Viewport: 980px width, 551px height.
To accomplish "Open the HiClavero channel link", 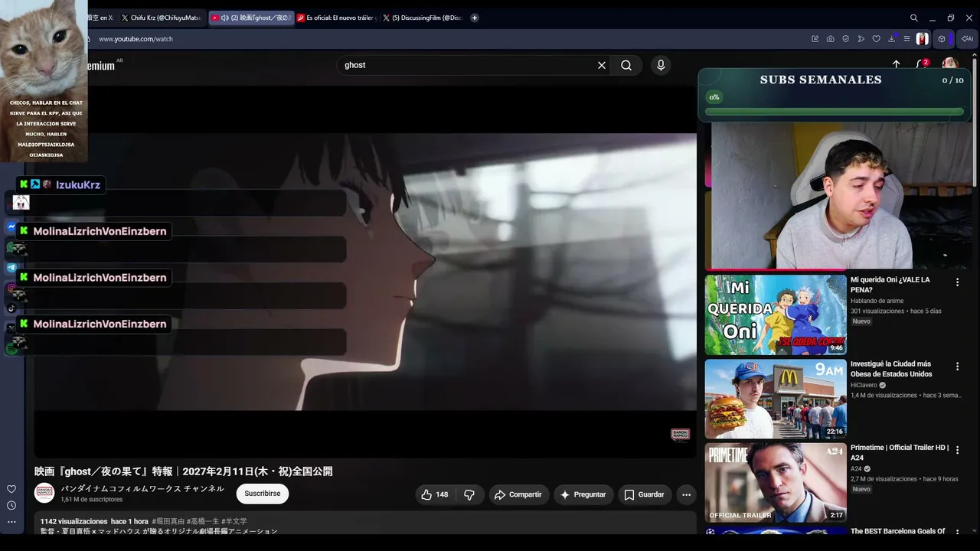I will [x=864, y=385].
